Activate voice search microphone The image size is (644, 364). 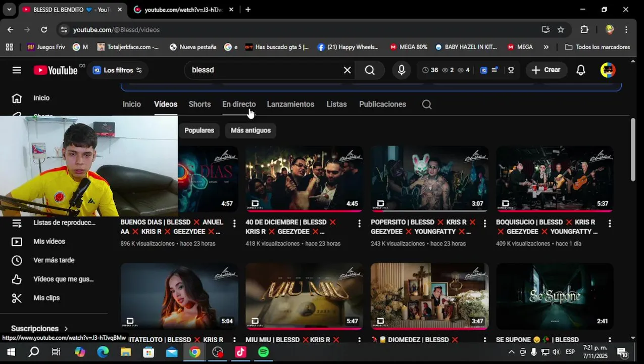402,70
